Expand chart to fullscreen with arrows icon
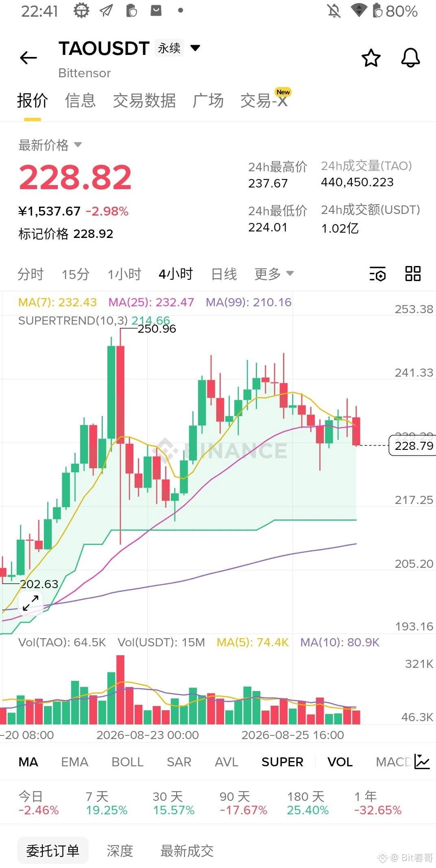 coord(31,603)
